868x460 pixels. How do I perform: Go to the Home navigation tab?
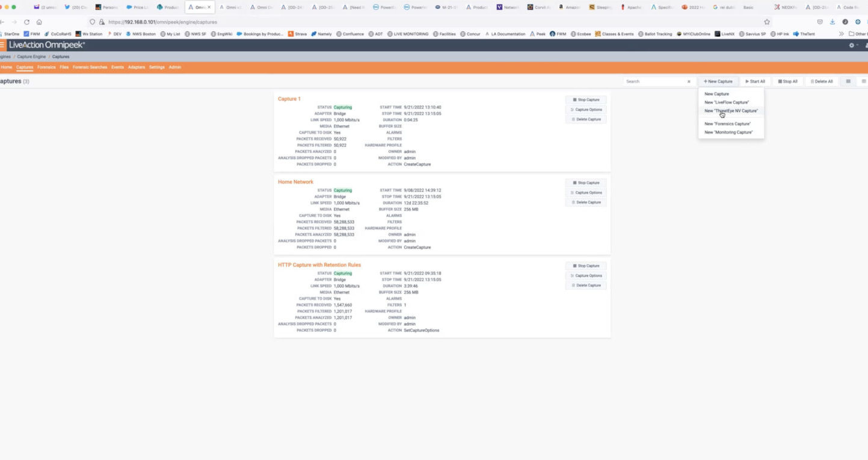point(7,67)
